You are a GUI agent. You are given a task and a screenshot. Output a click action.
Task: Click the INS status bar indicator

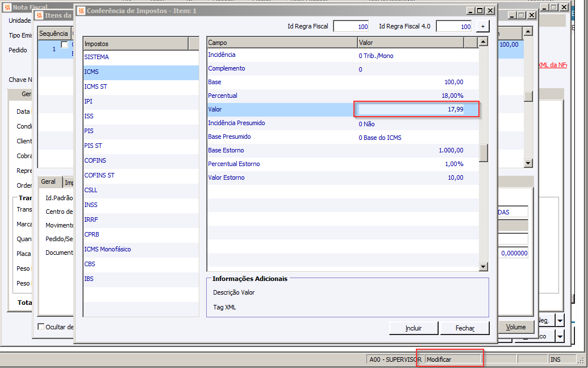(562, 359)
